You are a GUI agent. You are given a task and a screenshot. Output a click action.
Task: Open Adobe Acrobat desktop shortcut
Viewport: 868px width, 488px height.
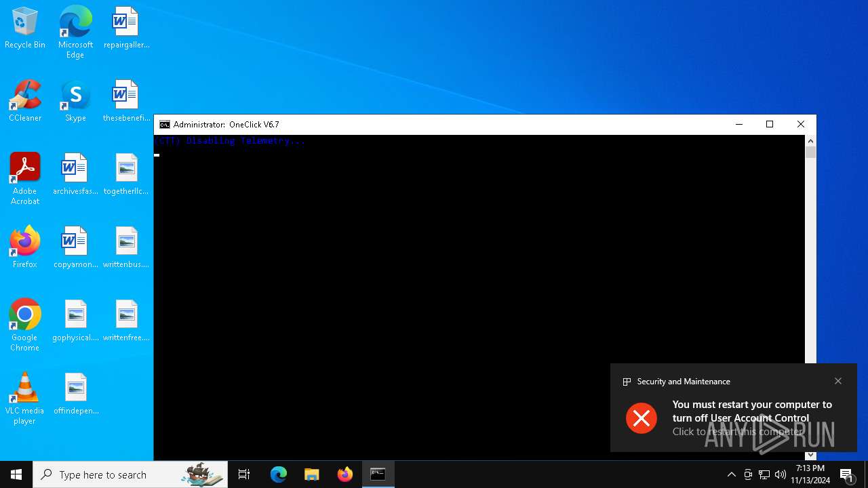[25, 180]
